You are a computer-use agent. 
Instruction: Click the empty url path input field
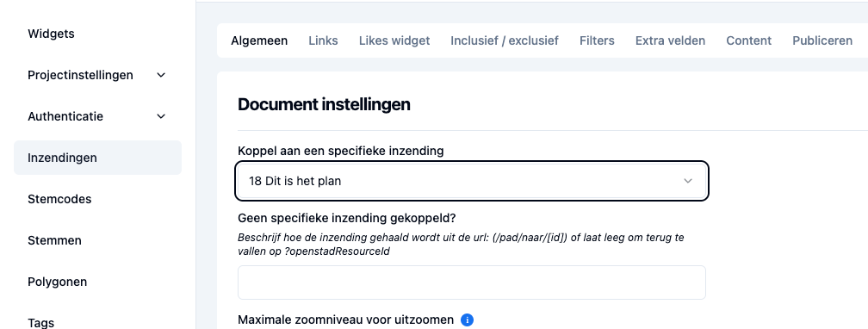(472, 282)
